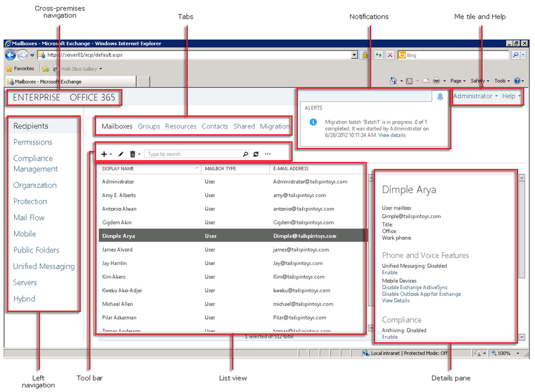The height and width of the screenshot is (392, 535).
Task: Open Favorites star button
Action: coord(20,68)
